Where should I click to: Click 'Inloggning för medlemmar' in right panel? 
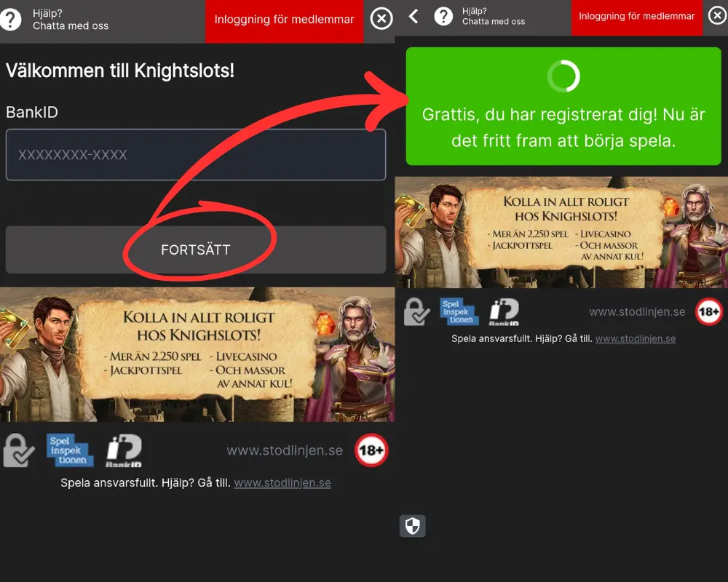(x=636, y=17)
